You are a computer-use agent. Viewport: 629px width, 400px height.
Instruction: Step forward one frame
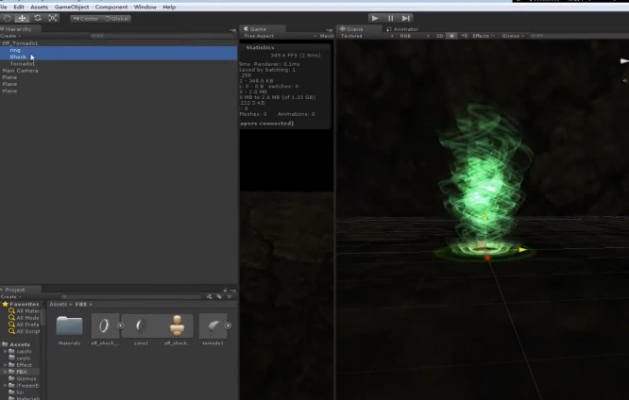[406, 18]
